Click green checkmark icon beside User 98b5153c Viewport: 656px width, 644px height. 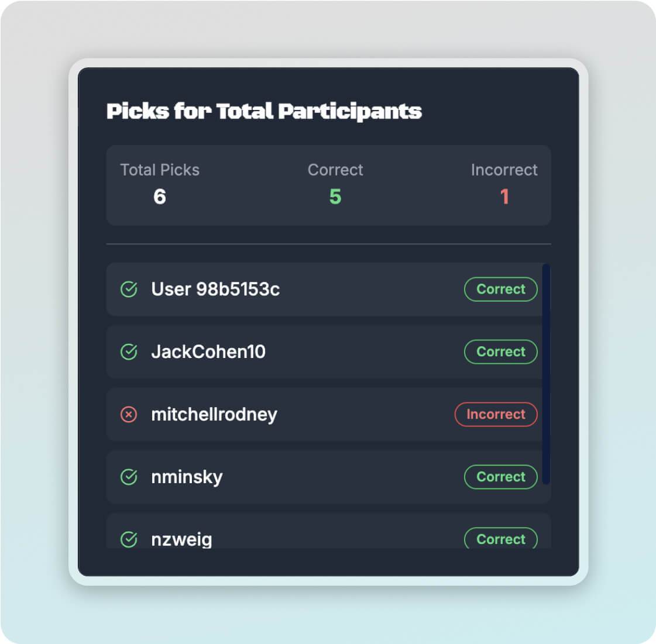[129, 289]
